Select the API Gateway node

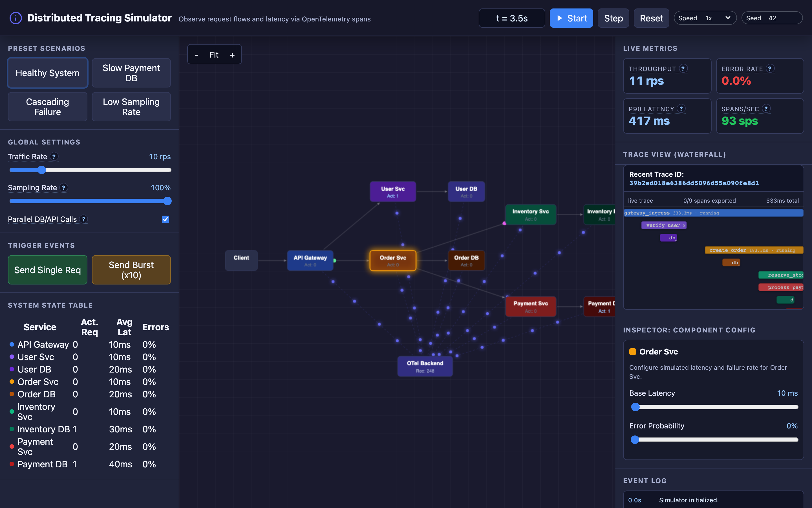pos(310,260)
